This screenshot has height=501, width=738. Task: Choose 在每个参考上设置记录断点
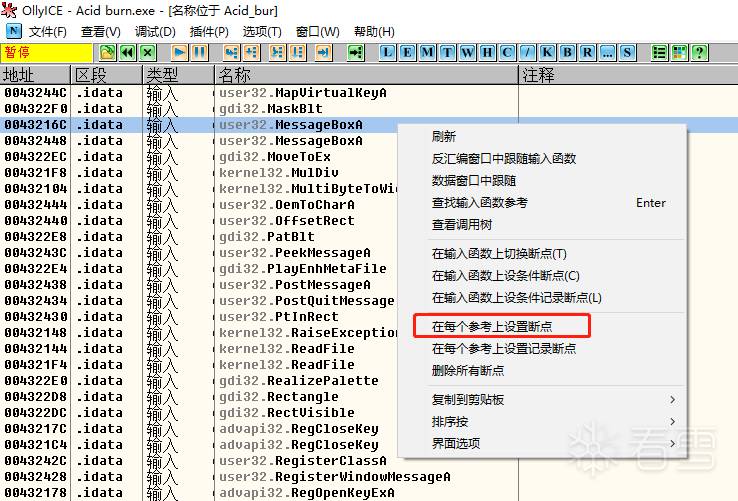pyautogui.click(x=542, y=348)
